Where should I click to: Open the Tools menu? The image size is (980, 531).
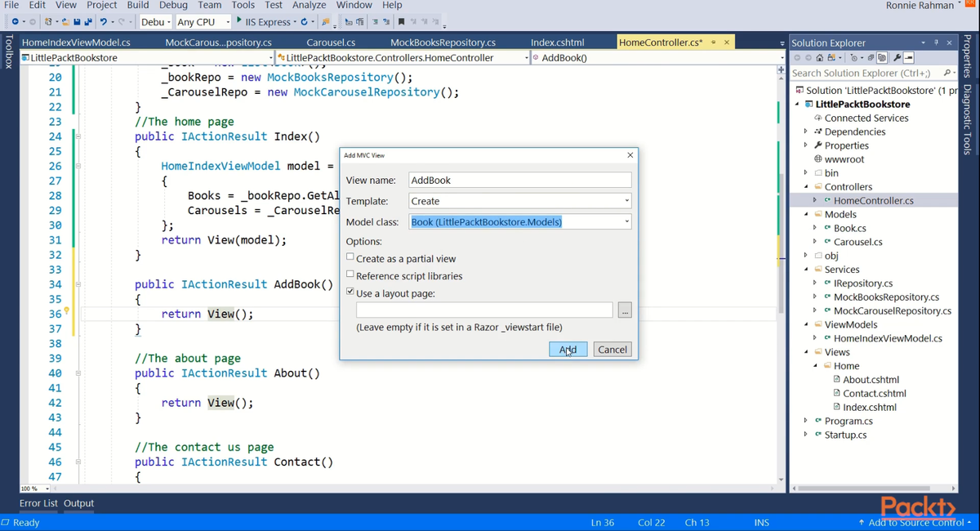coord(243,5)
